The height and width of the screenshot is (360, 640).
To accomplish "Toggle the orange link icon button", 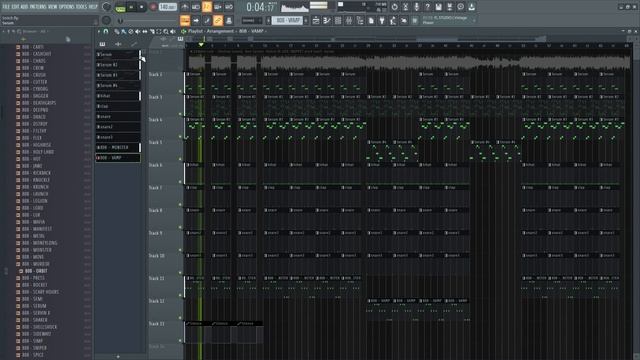I will 218,20.
